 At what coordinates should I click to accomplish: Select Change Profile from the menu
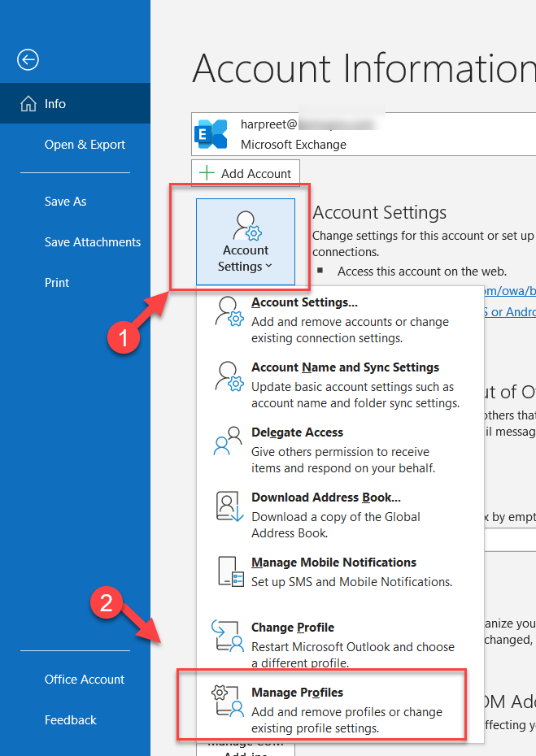340,645
